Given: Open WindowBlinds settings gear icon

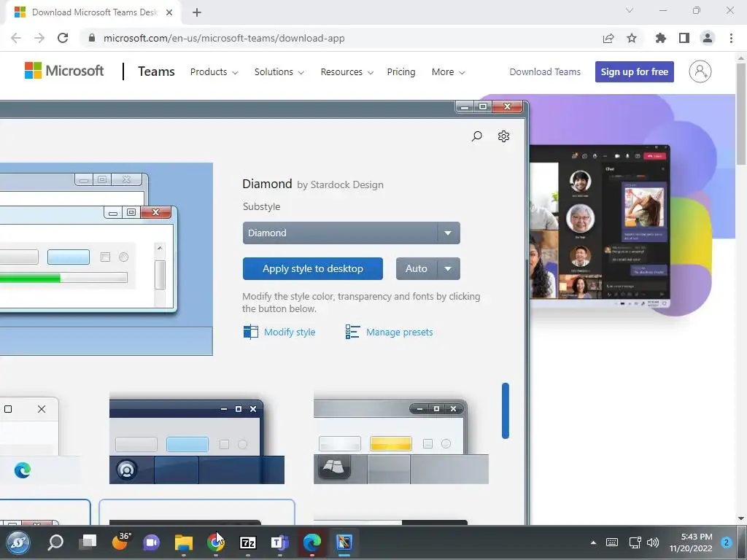Looking at the screenshot, I should coord(503,136).
